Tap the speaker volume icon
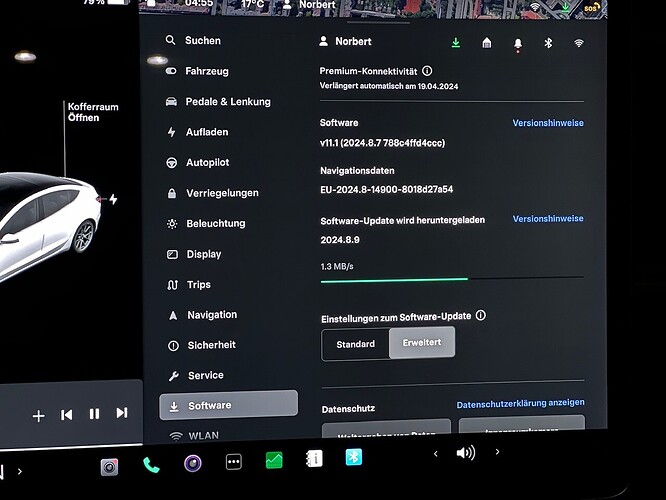 (466, 453)
